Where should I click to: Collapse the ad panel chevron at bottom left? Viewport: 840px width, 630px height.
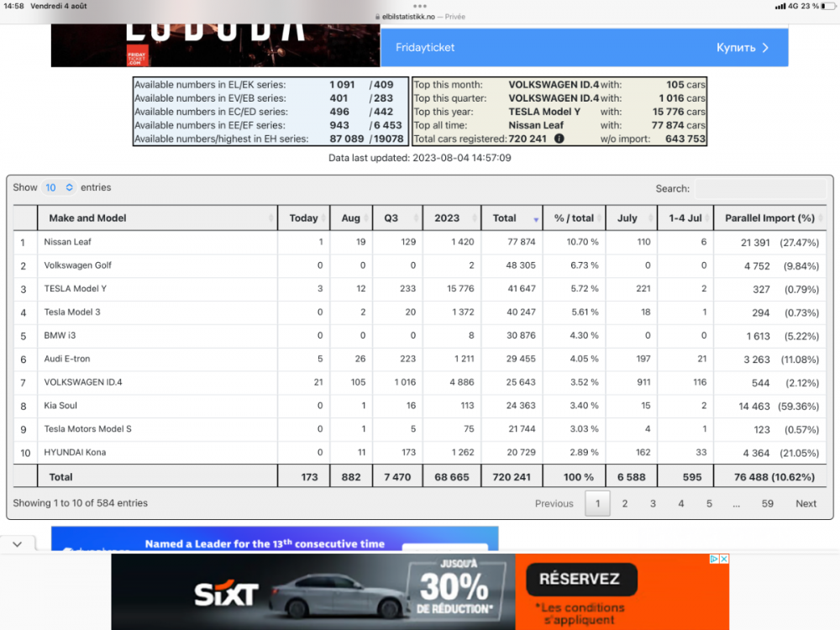click(x=18, y=544)
